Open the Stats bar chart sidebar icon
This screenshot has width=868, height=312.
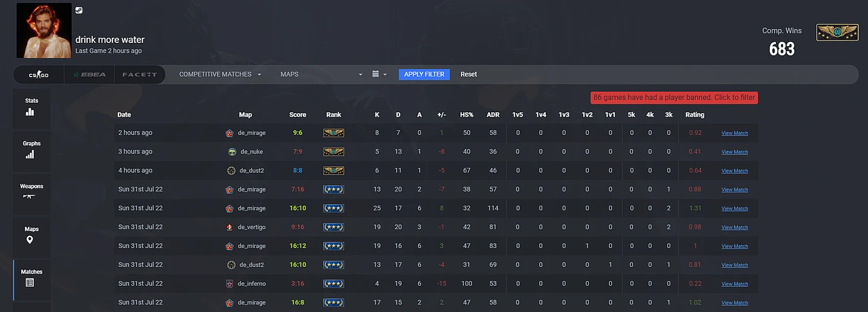(30, 111)
